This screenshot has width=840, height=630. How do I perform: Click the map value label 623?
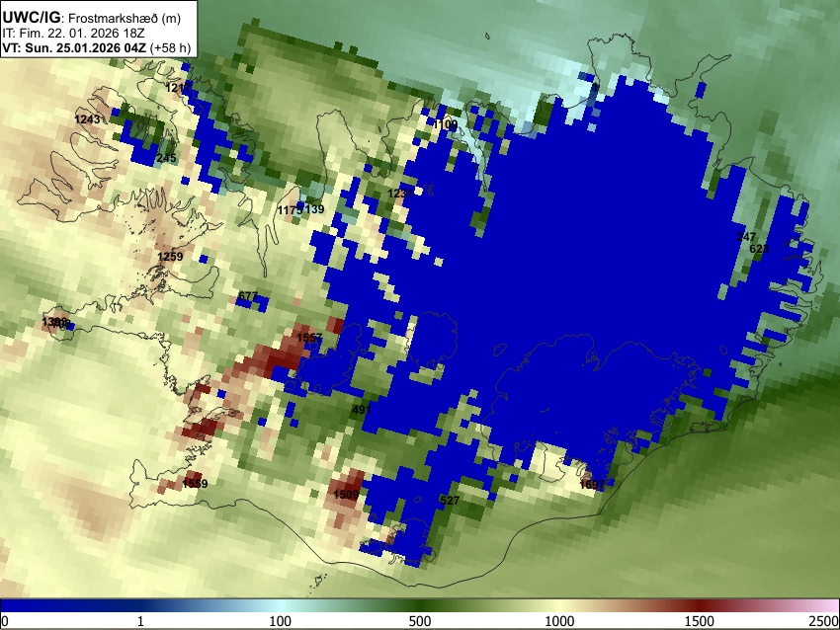(x=759, y=249)
